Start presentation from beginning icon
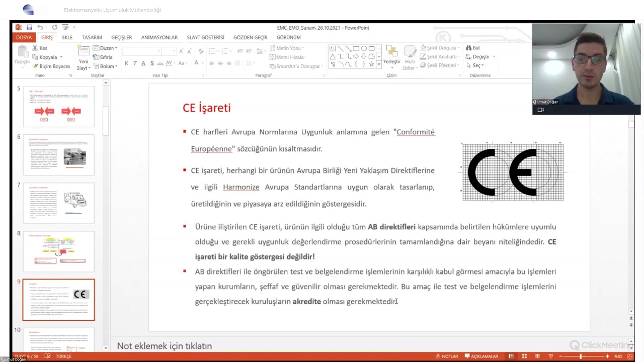Viewport: 644px width, 362px height. [x=65, y=27]
